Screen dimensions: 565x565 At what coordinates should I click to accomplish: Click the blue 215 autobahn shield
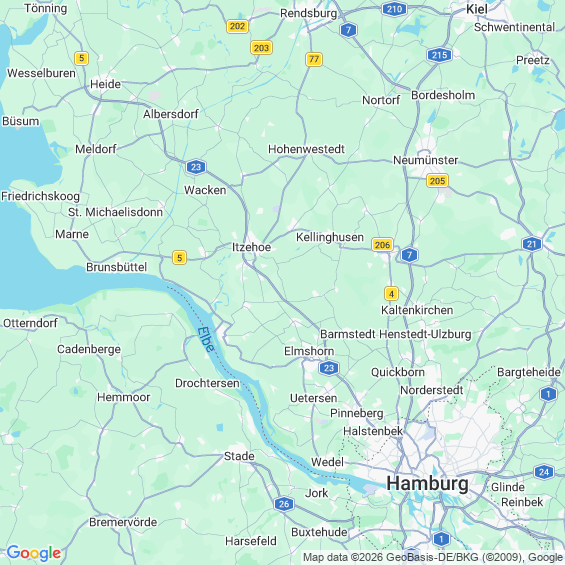[x=439, y=55]
